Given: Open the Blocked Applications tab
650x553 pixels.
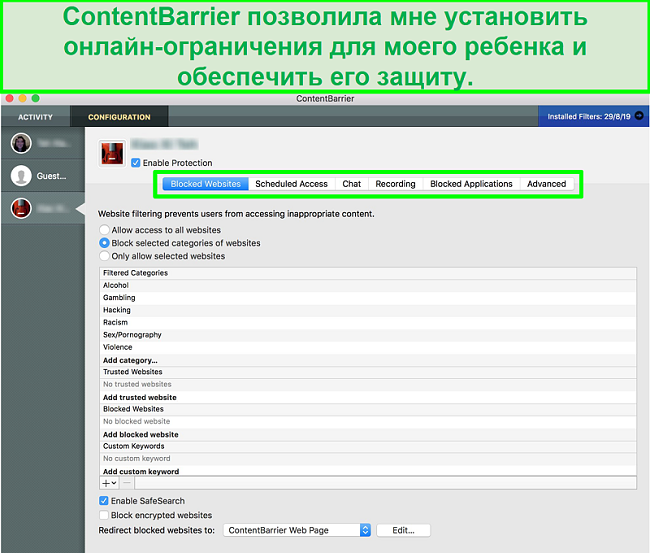Looking at the screenshot, I should [471, 184].
